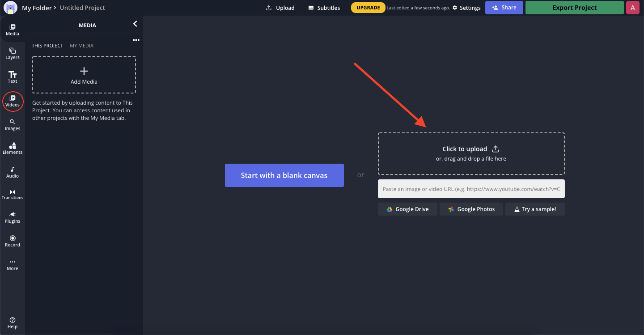Import from Google Drive

(x=407, y=209)
